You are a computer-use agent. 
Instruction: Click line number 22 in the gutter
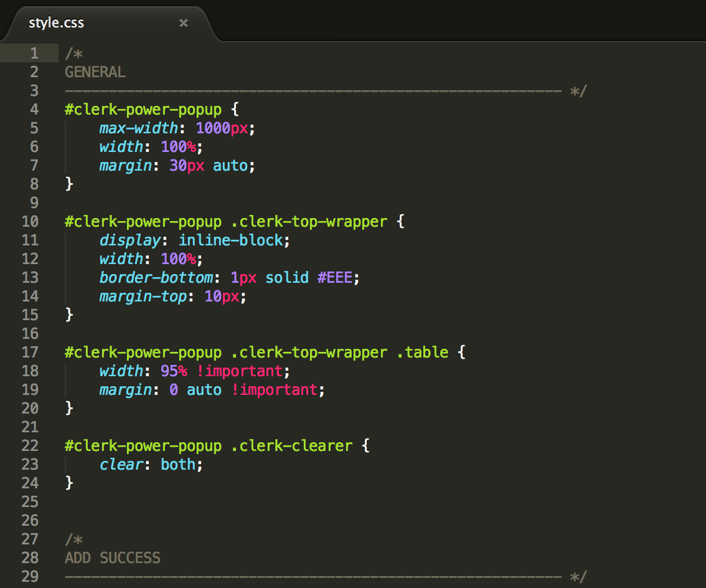(29, 446)
